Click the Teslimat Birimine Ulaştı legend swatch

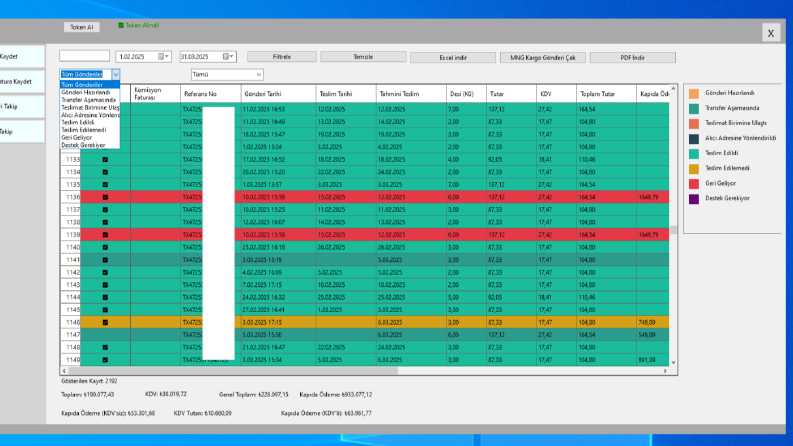pyautogui.click(x=694, y=124)
